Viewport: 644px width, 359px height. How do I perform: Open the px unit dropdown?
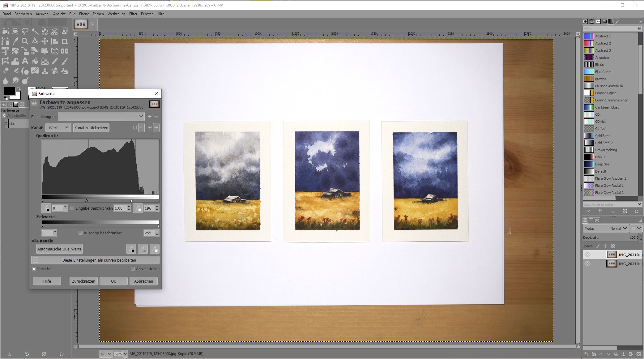tap(105, 354)
